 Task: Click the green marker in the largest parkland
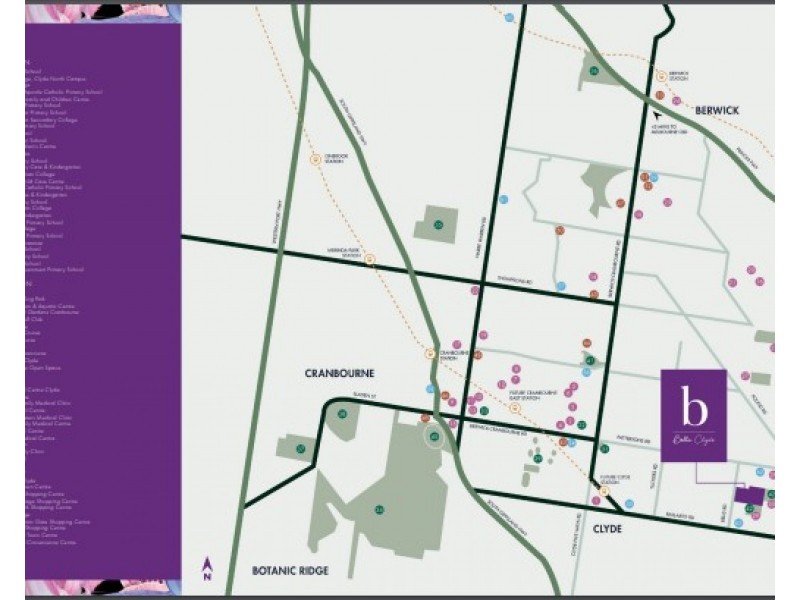tap(379, 509)
